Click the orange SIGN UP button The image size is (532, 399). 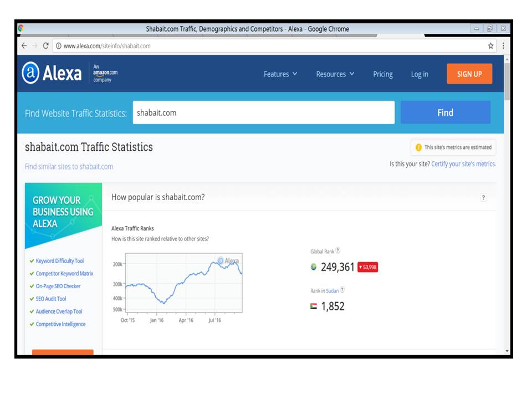(x=469, y=74)
